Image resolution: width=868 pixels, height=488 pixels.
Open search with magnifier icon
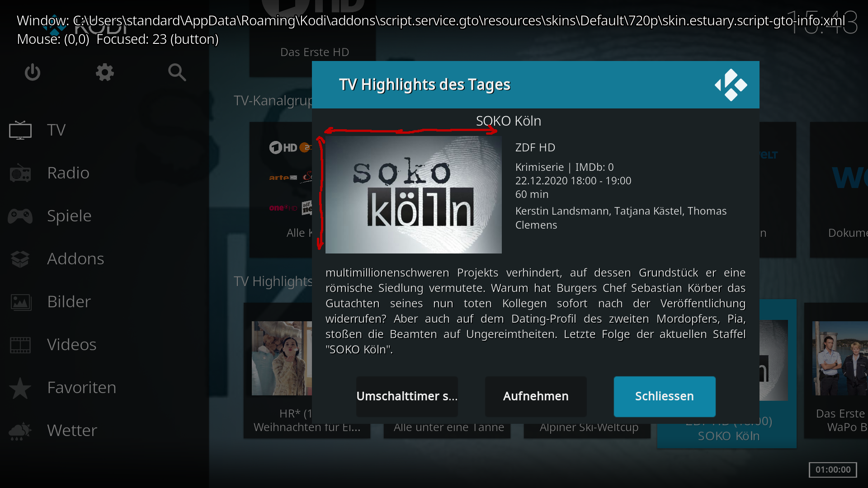tap(177, 72)
